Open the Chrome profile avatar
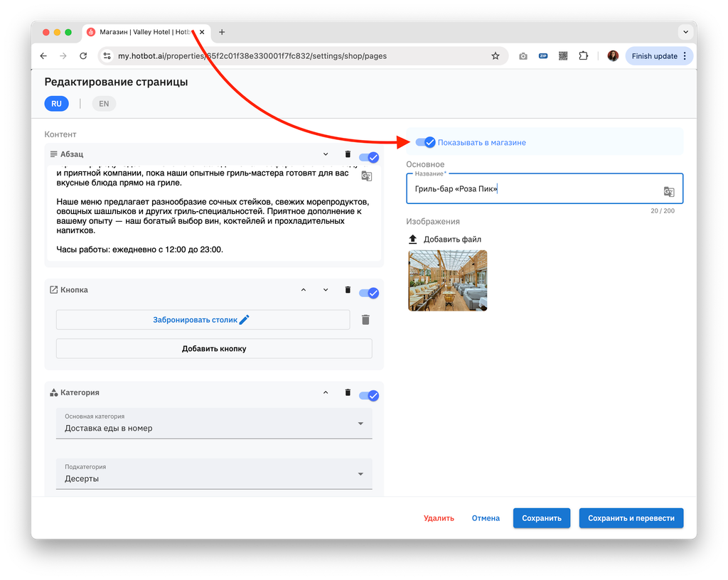This screenshot has width=728, height=580. pos(613,56)
